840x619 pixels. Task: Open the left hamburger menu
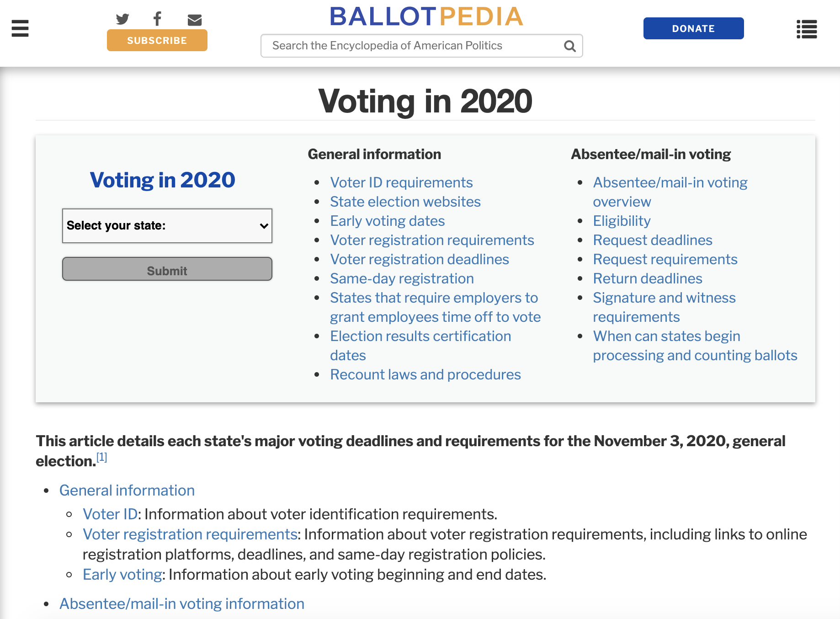coord(20,28)
